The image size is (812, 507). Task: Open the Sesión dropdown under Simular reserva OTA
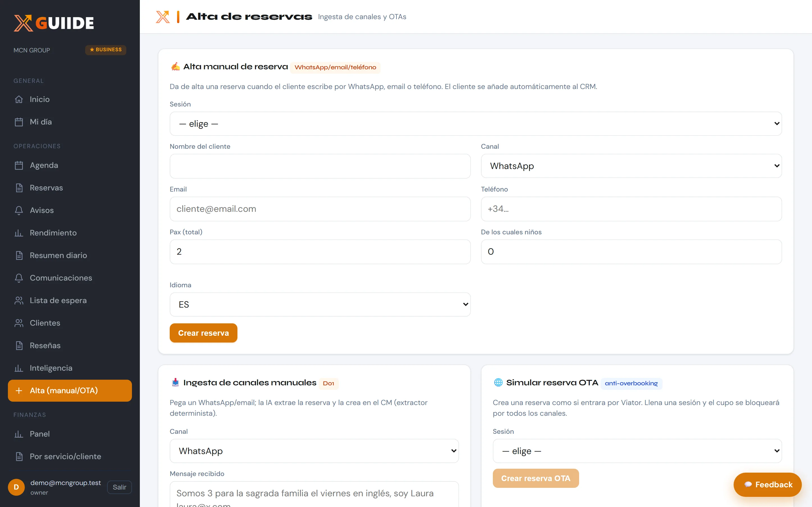point(637,451)
